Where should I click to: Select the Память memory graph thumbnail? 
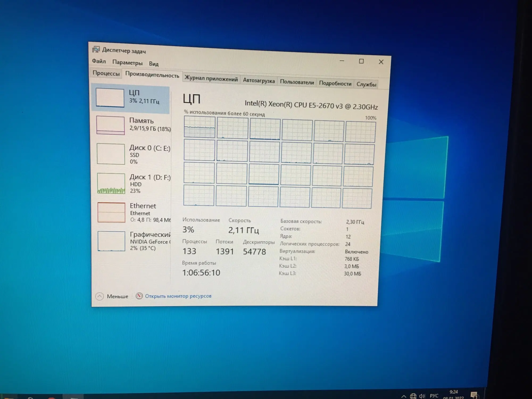click(110, 125)
